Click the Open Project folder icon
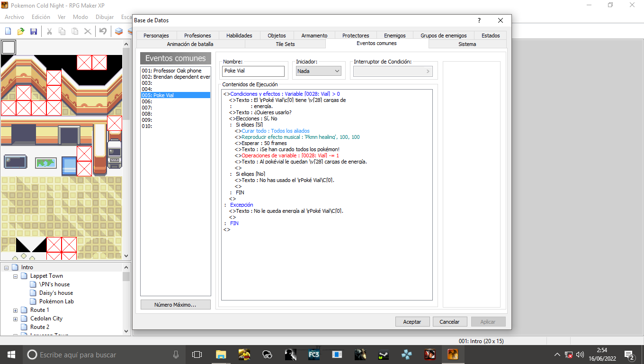 coord(21,31)
